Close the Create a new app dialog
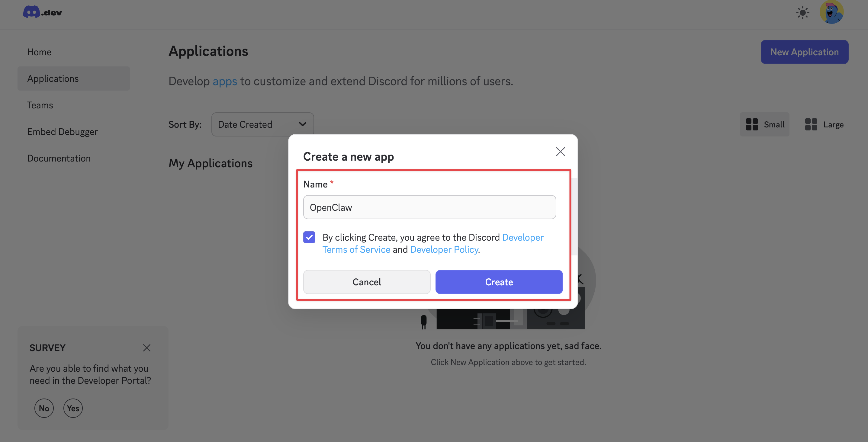Image resolution: width=868 pixels, height=442 pixels. 560,152
